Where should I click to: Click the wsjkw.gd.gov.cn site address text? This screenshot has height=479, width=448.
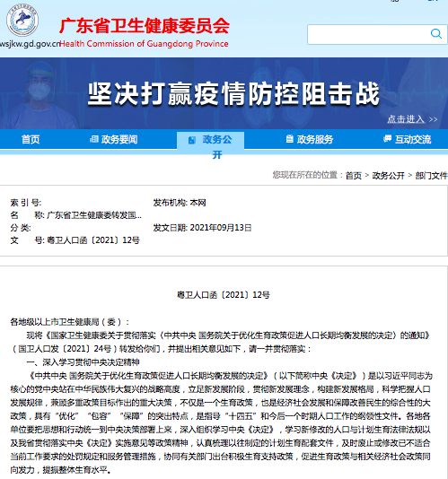pyautogui.click(x=30, y=44)
